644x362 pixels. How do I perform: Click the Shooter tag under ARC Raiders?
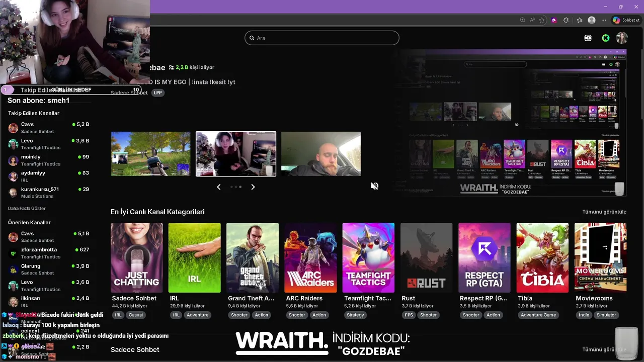coord(297,315)
